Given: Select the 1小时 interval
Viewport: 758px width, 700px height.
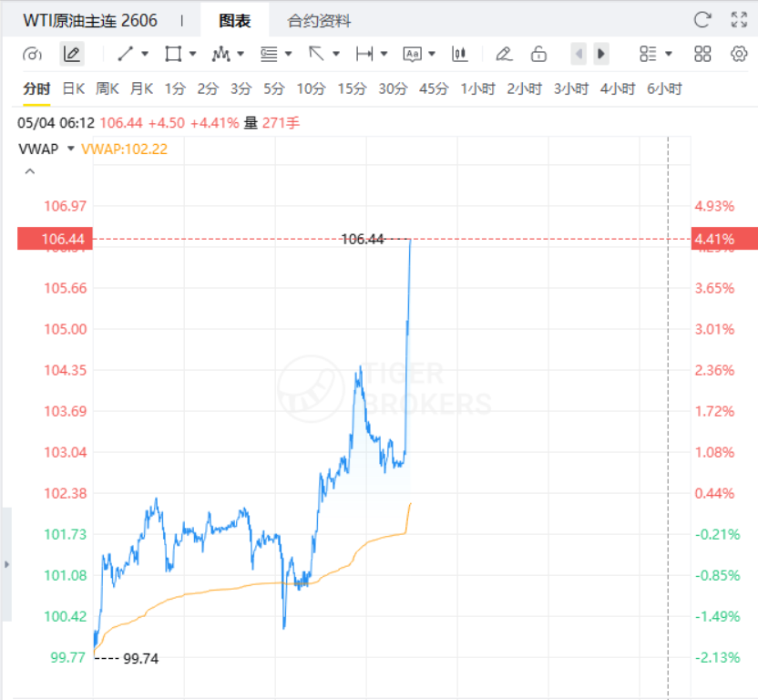Looking at the screenshot, I should point(477,89).
